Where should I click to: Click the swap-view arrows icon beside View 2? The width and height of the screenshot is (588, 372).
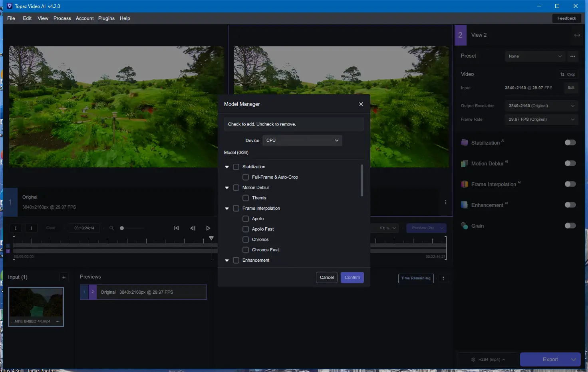577,35
